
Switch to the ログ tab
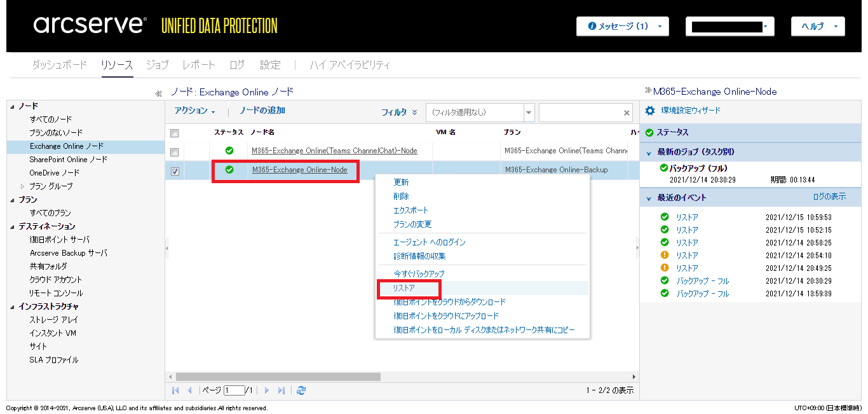click(x=237, y=65)
